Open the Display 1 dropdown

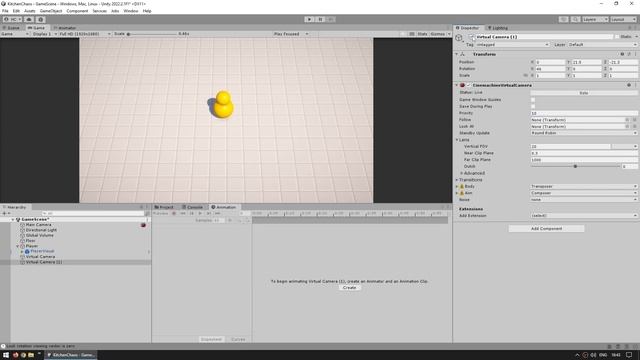tap(44, 34)
